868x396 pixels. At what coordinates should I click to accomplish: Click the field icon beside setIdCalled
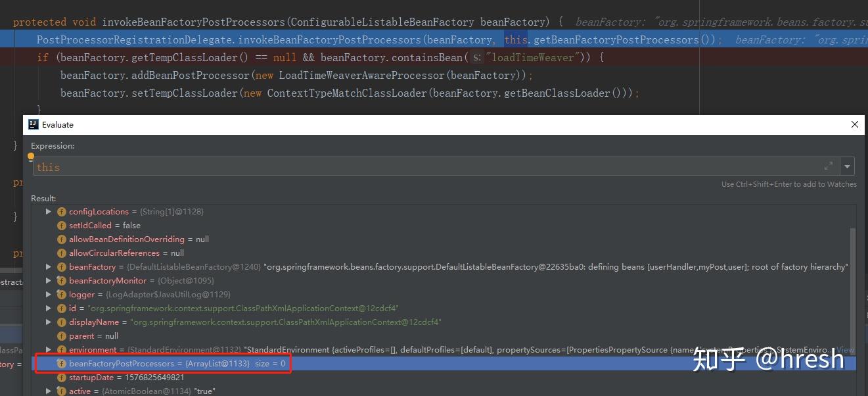tap(61, 225)
